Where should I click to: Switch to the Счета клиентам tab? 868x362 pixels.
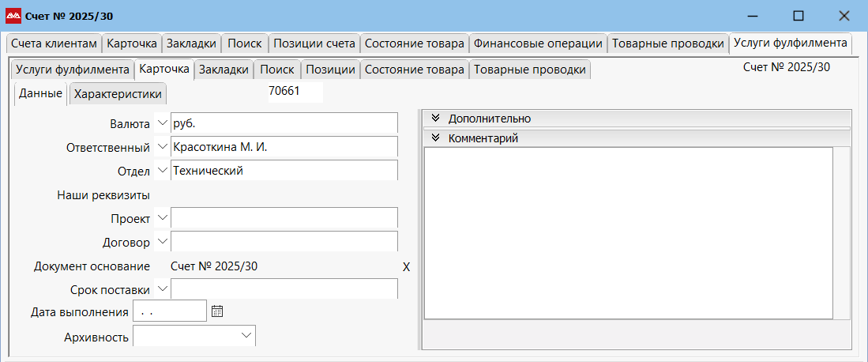pyautogui.click(x=54, y=43)
